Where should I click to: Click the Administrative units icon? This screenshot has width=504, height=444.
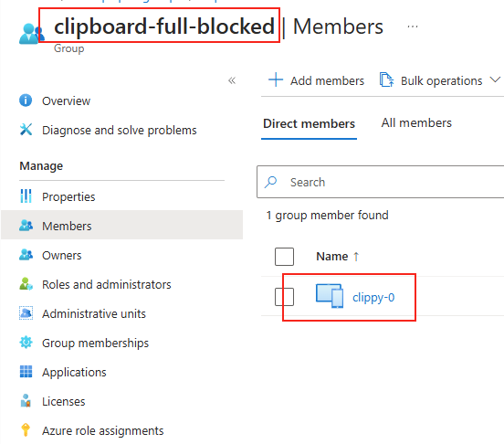pos(26,313)
